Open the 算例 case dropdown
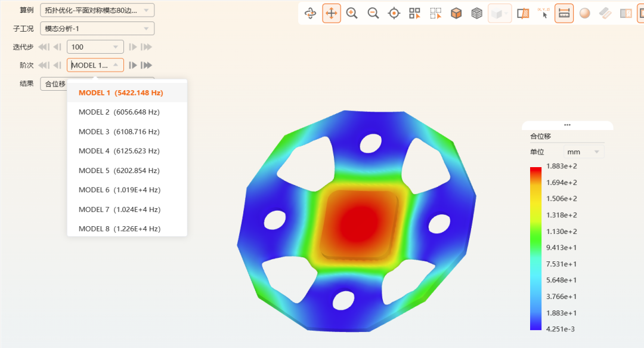Image resolution: width=644 pixels, height=348 pixels. coord(97,10)
